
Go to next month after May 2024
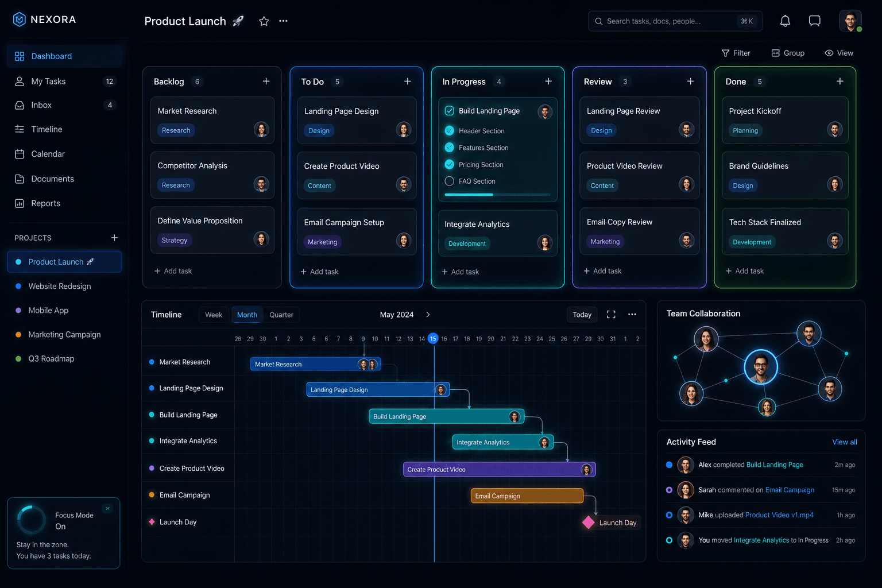coord(428,315)
